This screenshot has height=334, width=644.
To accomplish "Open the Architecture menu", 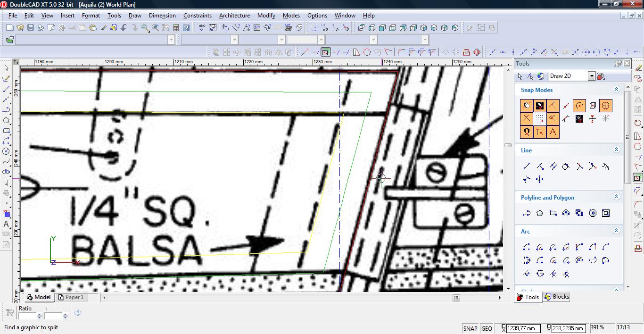I will tap(234, 16).
